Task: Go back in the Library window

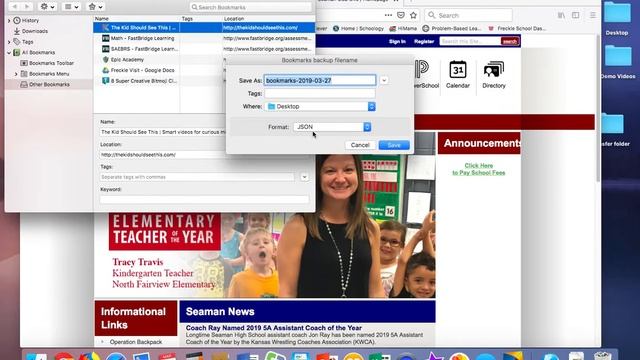Action: (14, 7)
